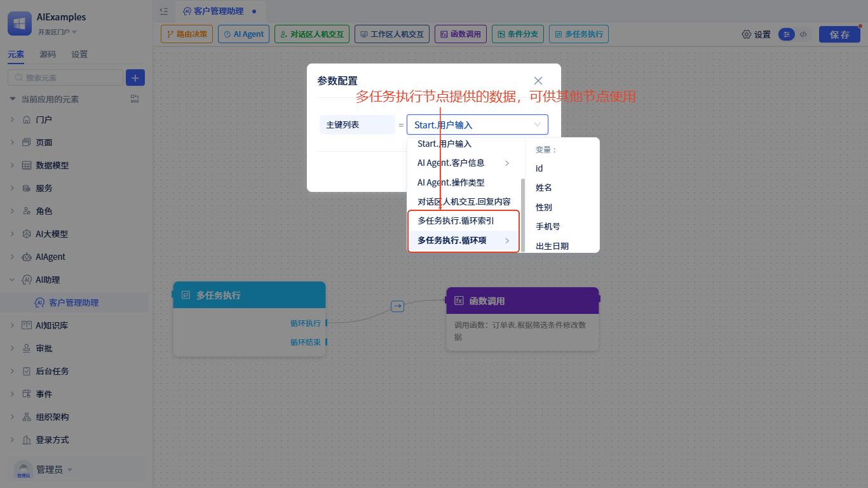Click the 搜索元素 search field
This screenshot has height=488, width=868.
pyautogui.click(x=65, y=78)
